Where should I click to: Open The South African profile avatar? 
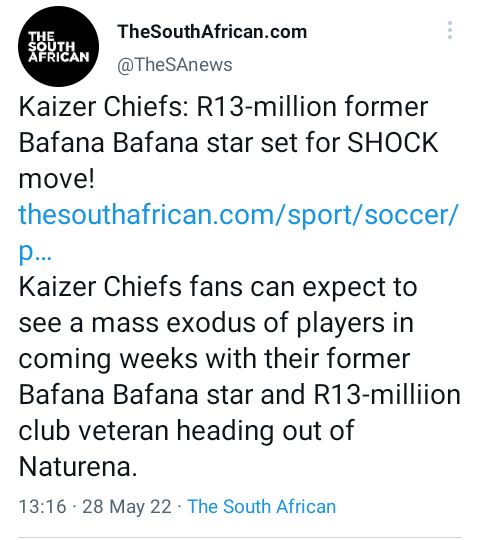(59, 46)
